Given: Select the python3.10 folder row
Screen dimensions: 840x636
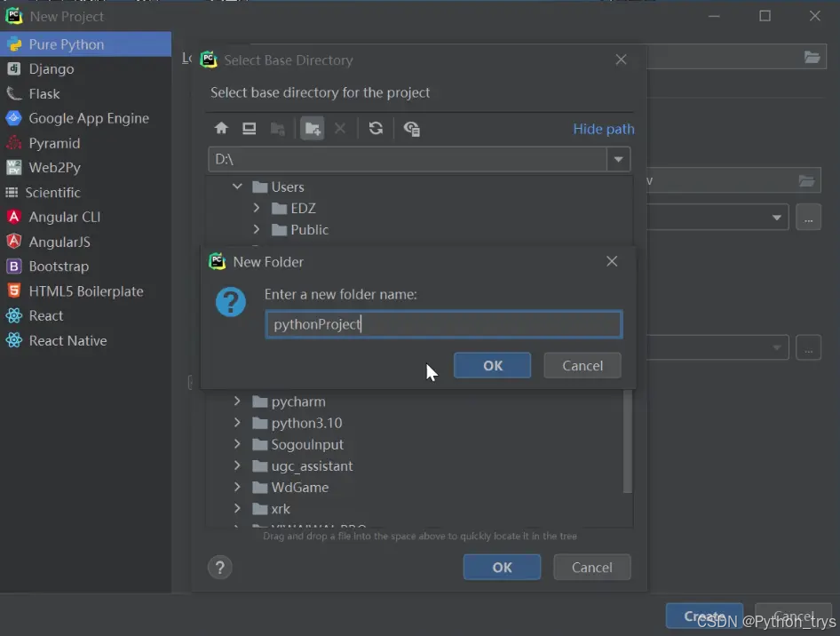Looking at the screenshot, I should [x=416, y=423].
